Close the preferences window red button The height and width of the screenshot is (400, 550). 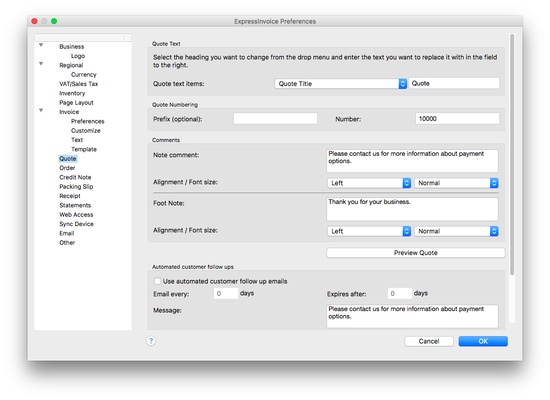(x=34, y=21)
